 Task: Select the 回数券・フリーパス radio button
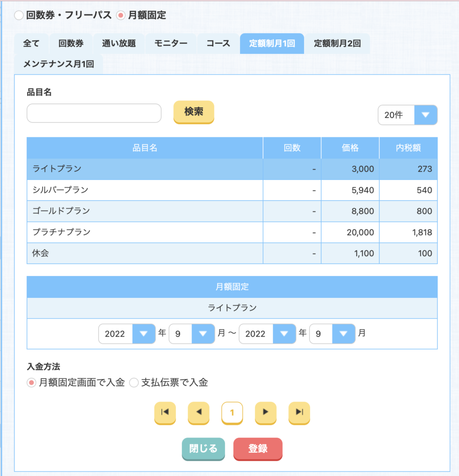pyautogui.click(x=19, y=15)
